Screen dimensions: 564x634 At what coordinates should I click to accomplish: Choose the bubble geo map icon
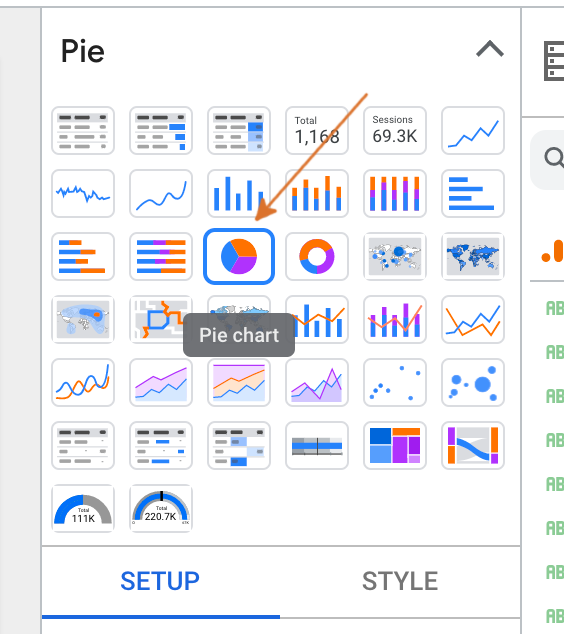tap(395, 256)
